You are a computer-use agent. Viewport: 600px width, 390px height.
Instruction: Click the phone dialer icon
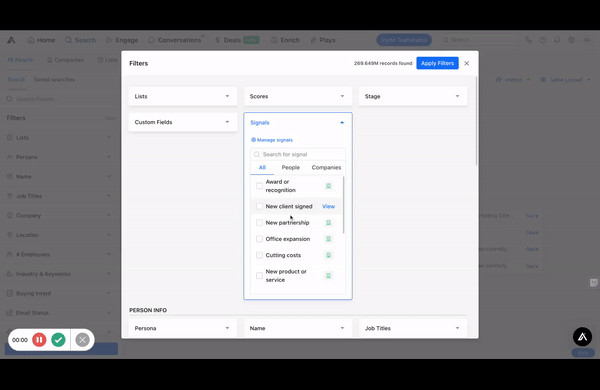(x=528, y=40)
